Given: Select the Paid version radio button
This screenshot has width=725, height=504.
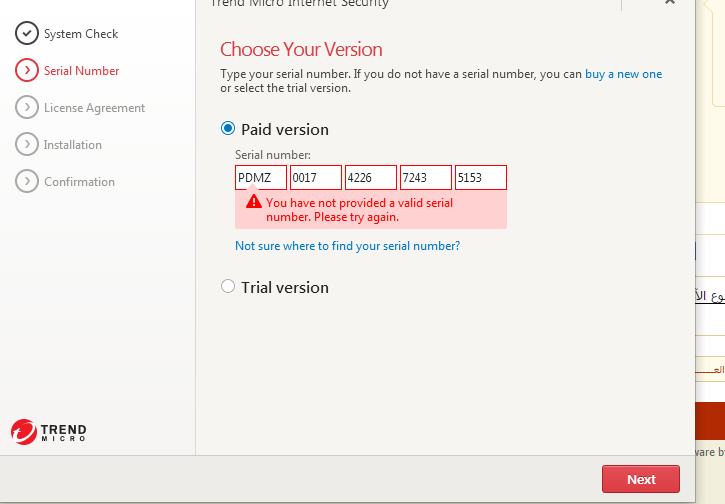Looking at the screenshot, I should (x=228, y=128).
